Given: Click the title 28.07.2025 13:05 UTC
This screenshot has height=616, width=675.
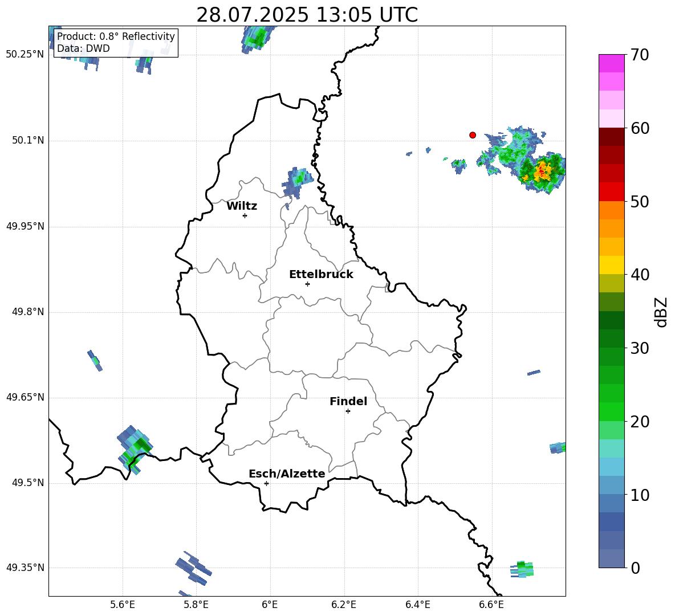Looking at the screenshot, I should [x=307, y=15].
